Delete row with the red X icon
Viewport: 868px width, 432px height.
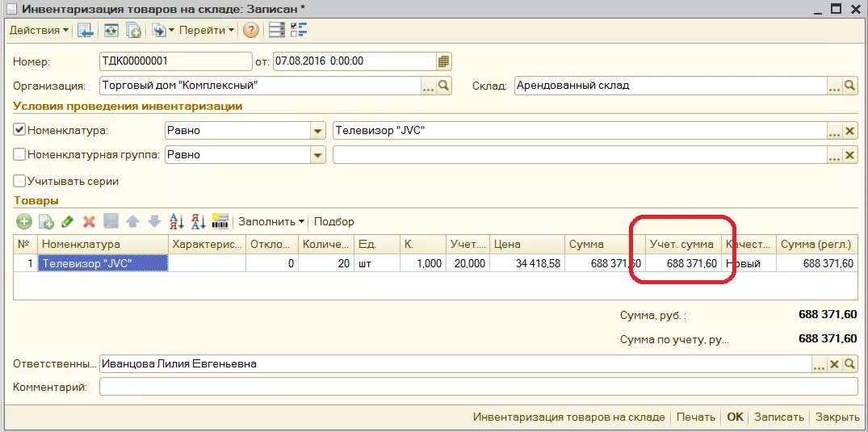coord(89,221)
